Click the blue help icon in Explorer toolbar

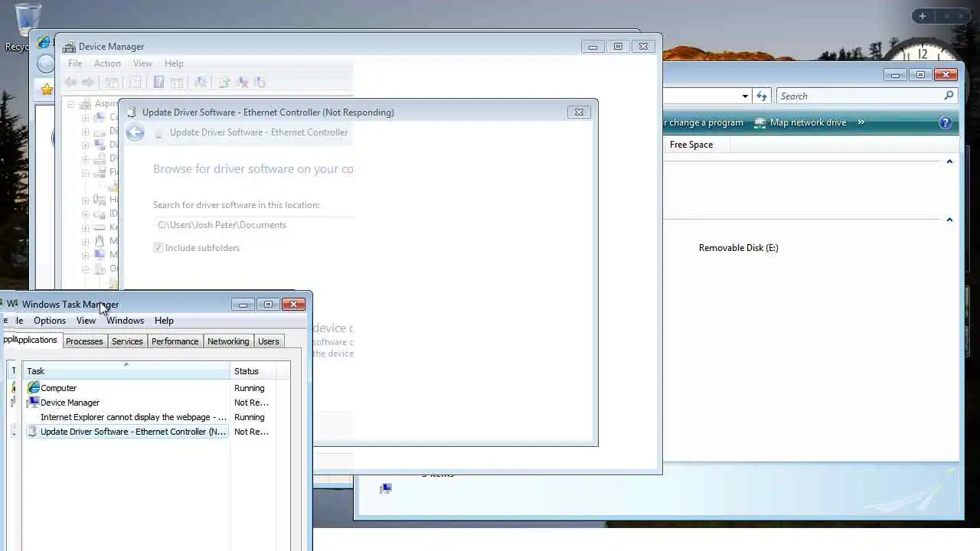click(946, 122)
